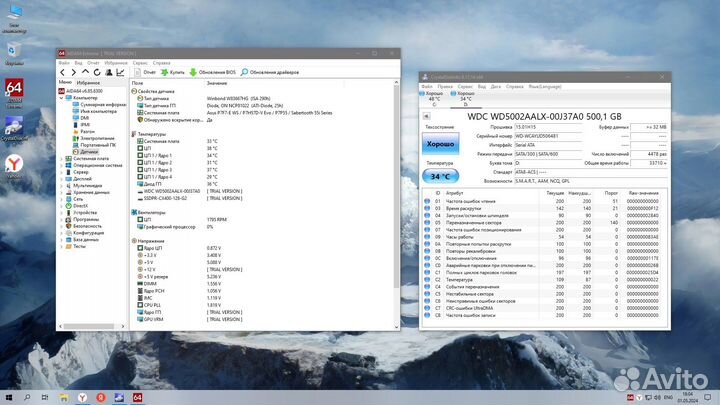Click the taskbar search magnifier icon
The height and width of the screenshot is (405, 720).
click(x=27, y=397)
